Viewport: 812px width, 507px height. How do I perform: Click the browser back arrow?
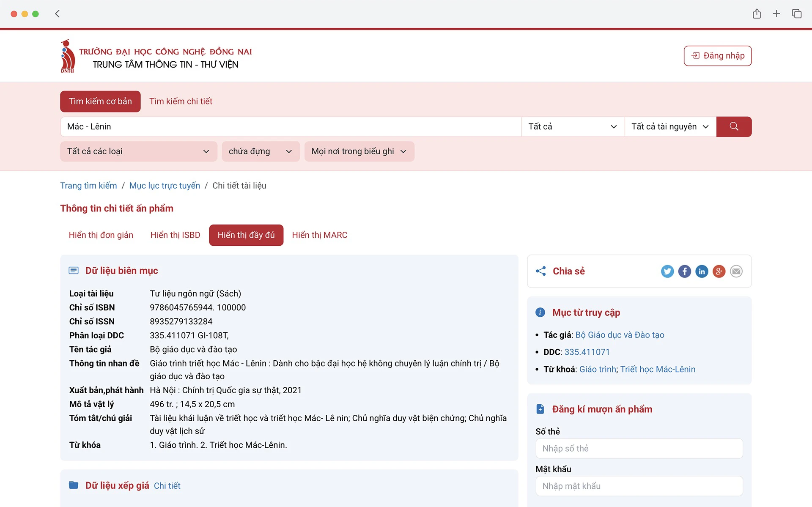[x=58, y=14]
